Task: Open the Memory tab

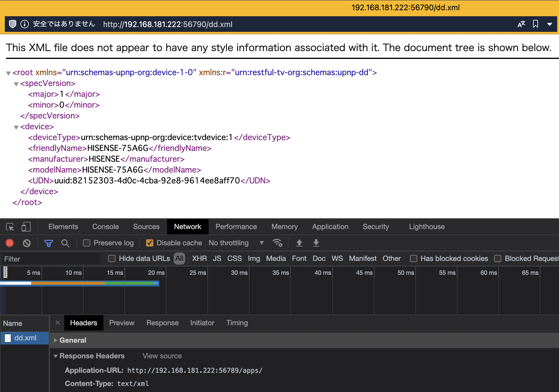Action: point(285,227)
